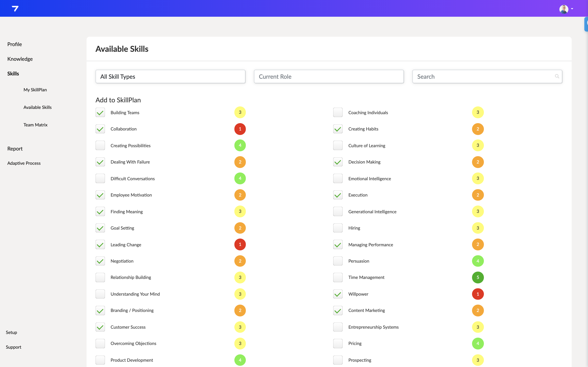This screenshot has width=588, height=367.
Task: Open the Current Role dropdown
Action: [329, 76]
